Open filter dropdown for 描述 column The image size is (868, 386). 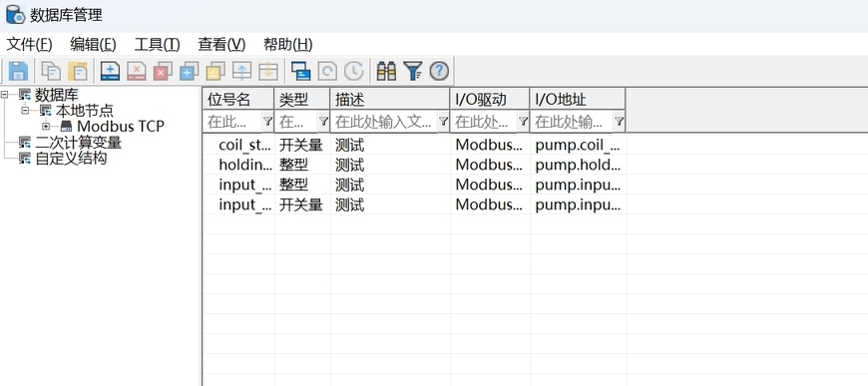coord(443,122)
